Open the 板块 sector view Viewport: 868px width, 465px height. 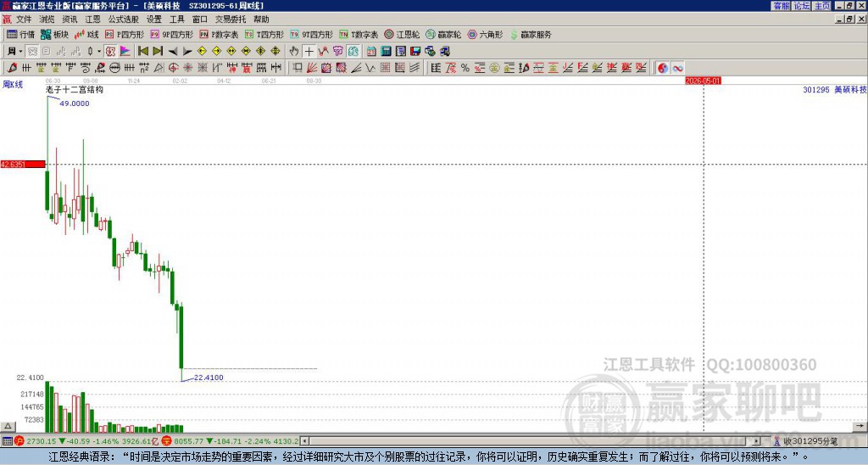(54, 34)
